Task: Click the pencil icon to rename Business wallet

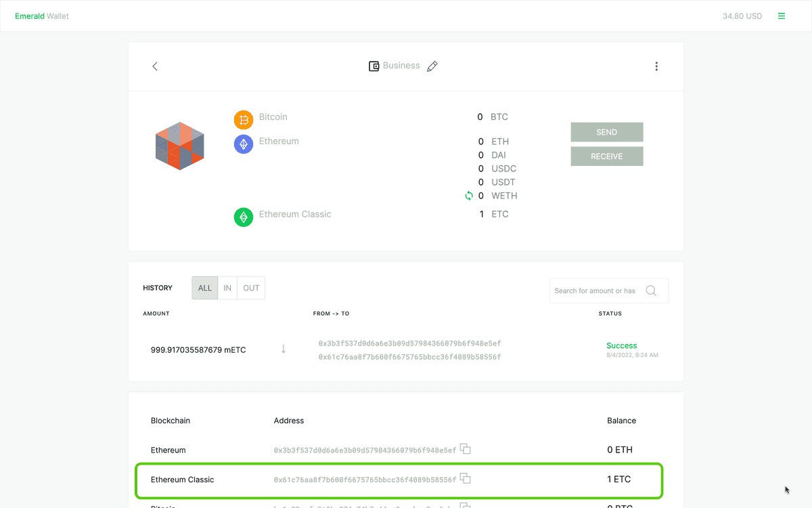Action: [x=432, y=66]
